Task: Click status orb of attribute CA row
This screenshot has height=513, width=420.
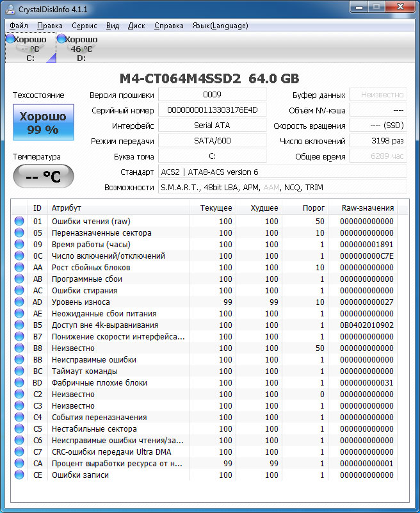Action: point(19,463)
